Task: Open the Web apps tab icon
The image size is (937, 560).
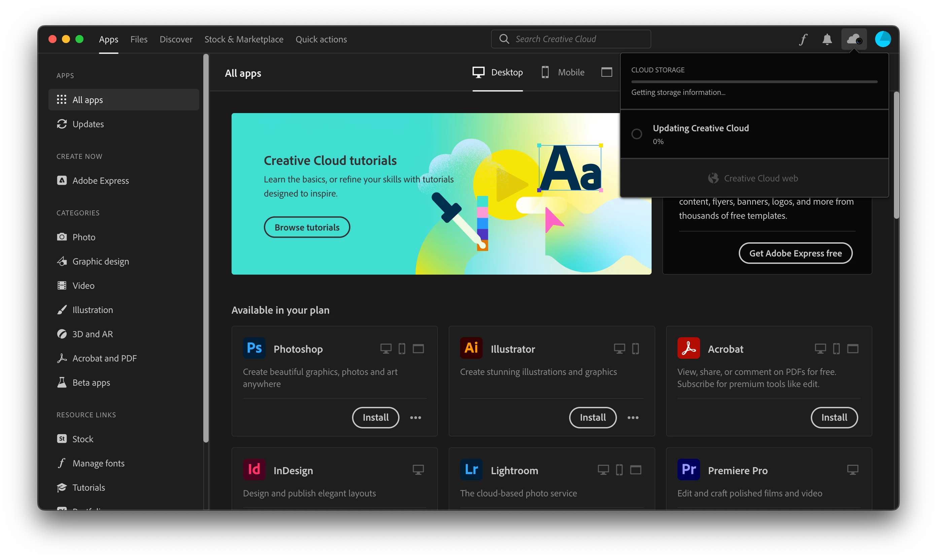Action: coord(606,72)
